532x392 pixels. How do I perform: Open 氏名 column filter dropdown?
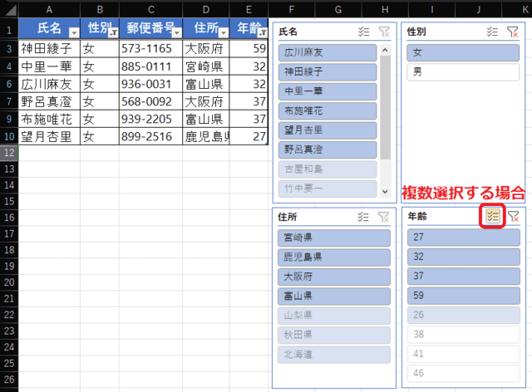pos(73,32)
